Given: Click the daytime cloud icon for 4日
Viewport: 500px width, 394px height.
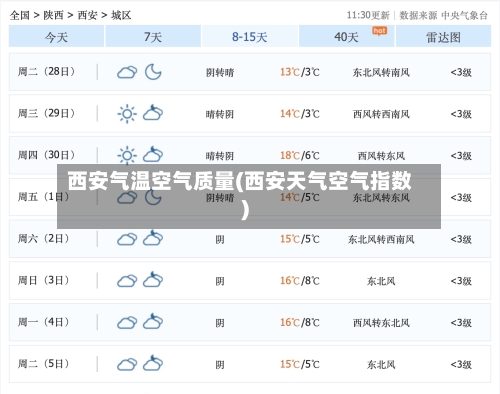Looking at the screenshot, I should [x=127, y=322].
